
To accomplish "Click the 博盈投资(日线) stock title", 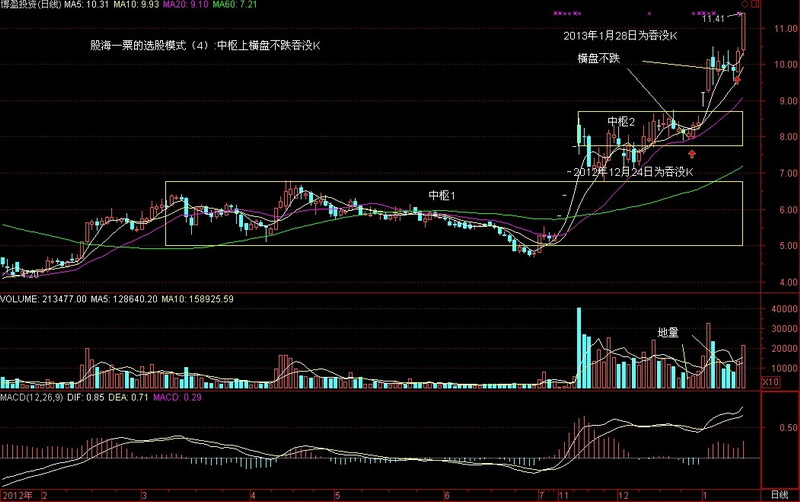I will click(29, 5).
